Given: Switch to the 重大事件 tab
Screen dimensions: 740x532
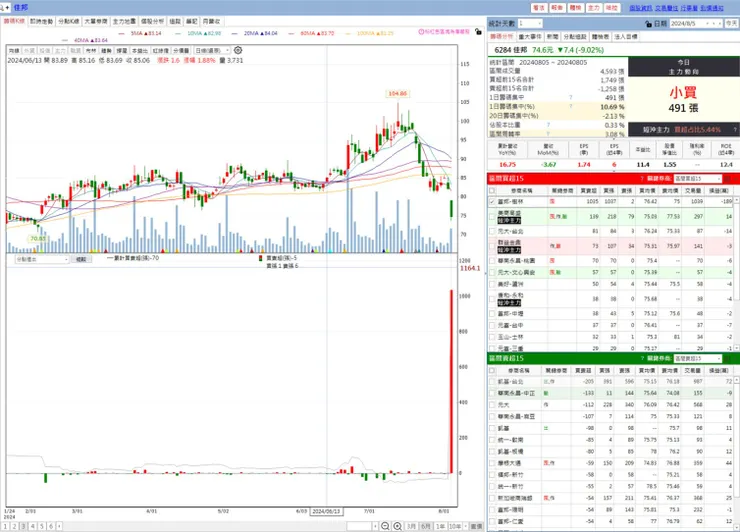Looking at the screenshot, I should (x=530, y=37).
